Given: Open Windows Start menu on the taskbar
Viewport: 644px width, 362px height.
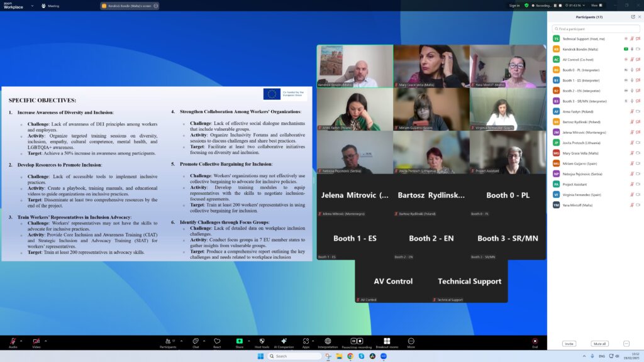Looking at the screenshot, I should (x=260, y=356).
